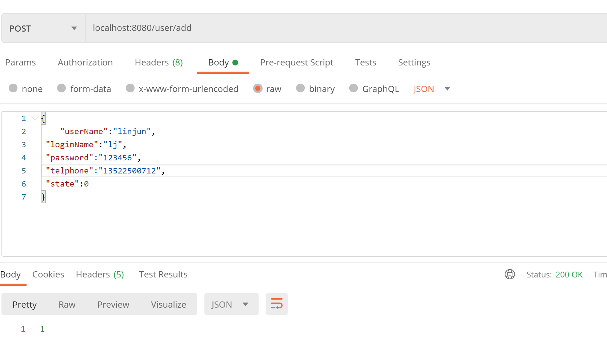
Task: Open the Cookies section of the response
Action: (x=48, y=274)
